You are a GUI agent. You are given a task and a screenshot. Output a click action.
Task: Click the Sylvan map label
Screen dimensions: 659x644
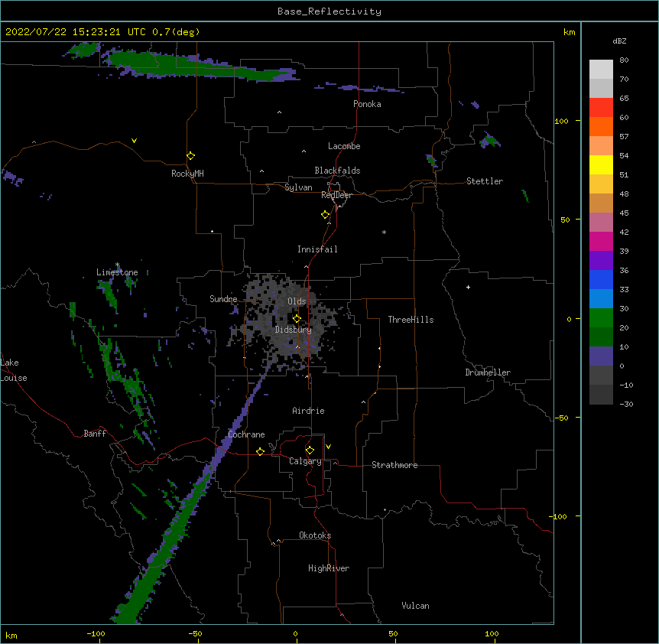298,187
